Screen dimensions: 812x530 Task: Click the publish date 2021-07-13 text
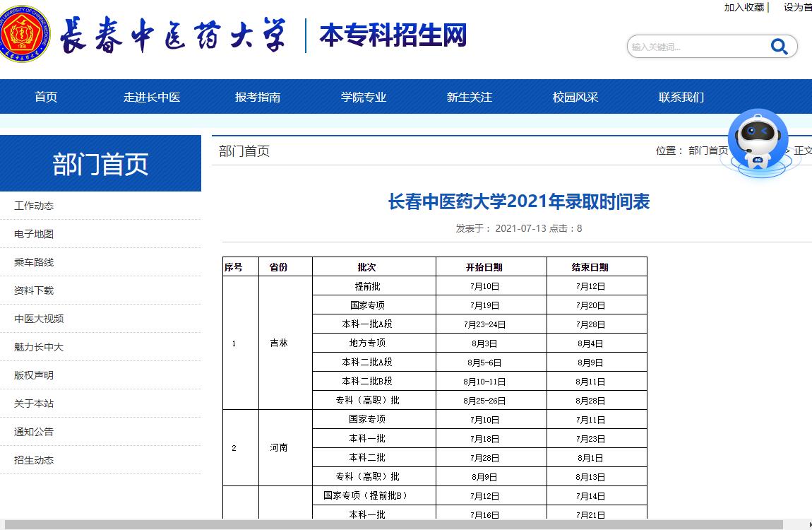coord(520,228)
